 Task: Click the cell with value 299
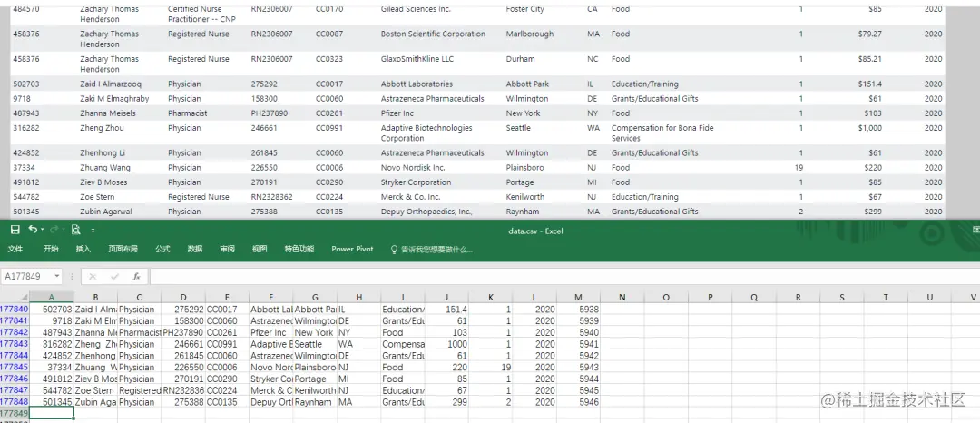click(446, 402)
